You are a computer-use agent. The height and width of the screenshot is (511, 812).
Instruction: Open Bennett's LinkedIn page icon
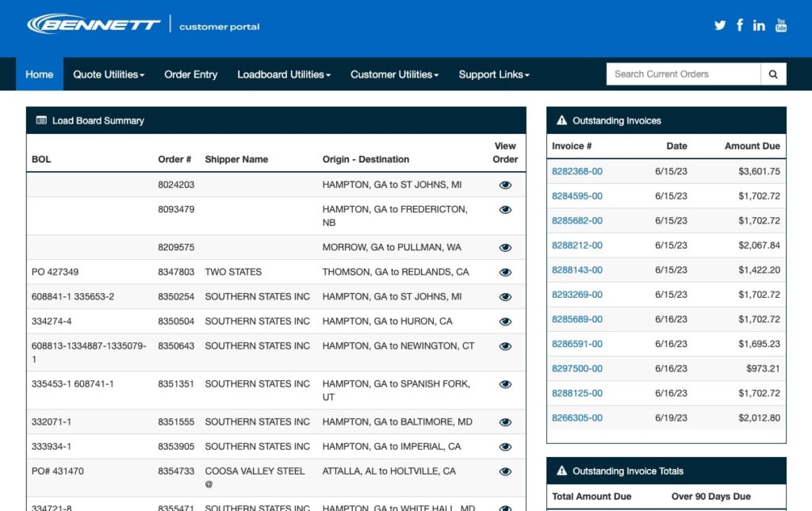click(759, 25)
